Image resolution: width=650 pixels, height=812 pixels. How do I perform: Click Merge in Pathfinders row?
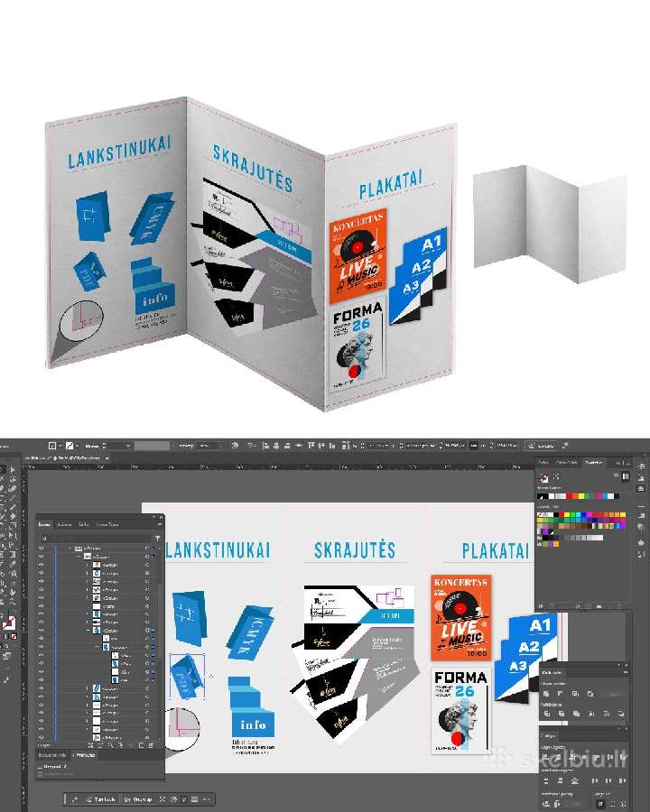tap(576, 714)
